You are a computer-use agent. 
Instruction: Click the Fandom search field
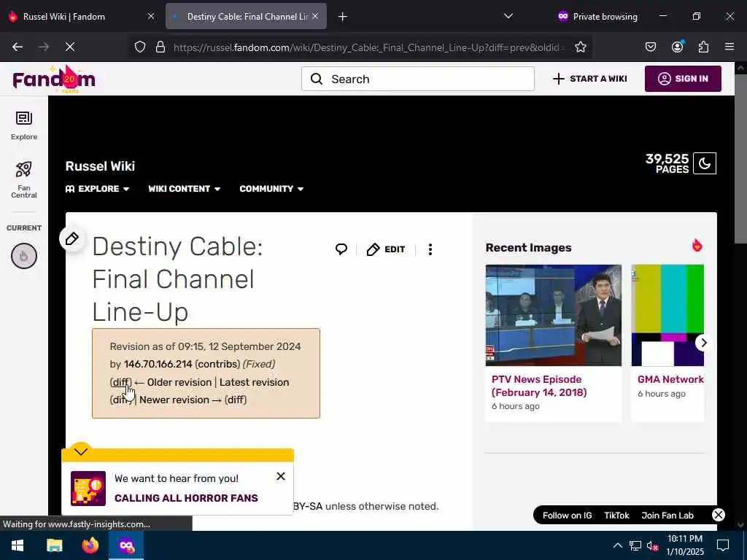[418, 79]
